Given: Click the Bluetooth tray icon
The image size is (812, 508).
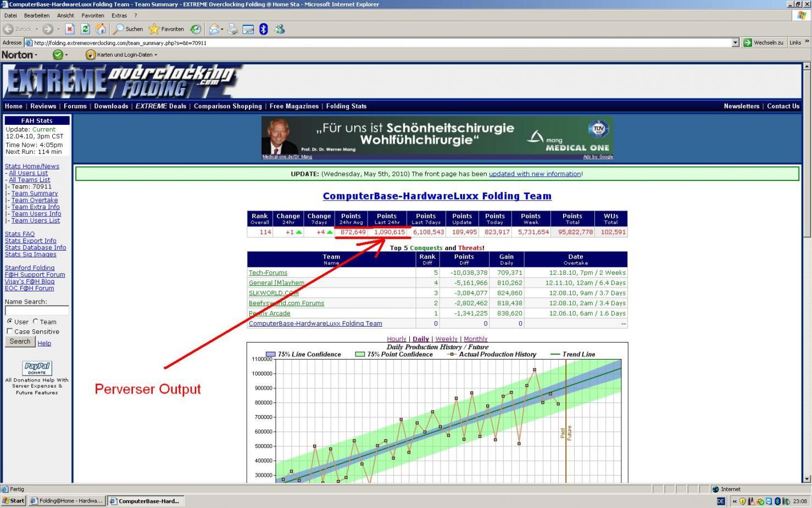Looking at the screenshot, I should pyautogui.click(x=777, y=501).
